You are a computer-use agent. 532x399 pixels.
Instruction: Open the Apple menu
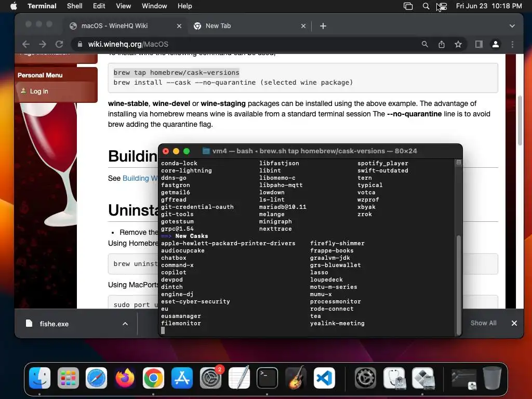tap(14, 6)
